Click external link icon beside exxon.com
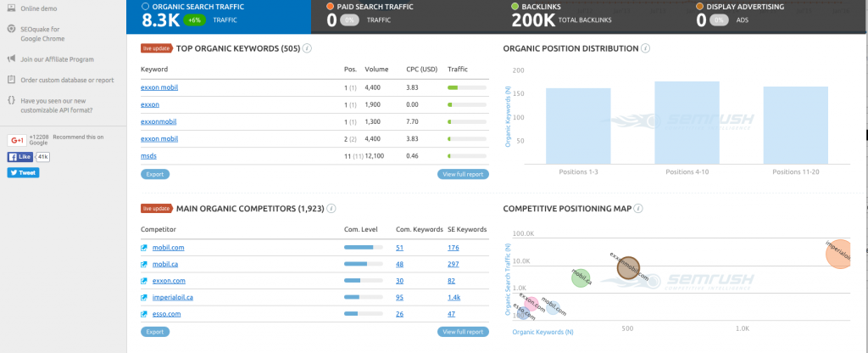The height and width of the screenshot is (353, 868). pyautogui.click(x=144, y=281)
